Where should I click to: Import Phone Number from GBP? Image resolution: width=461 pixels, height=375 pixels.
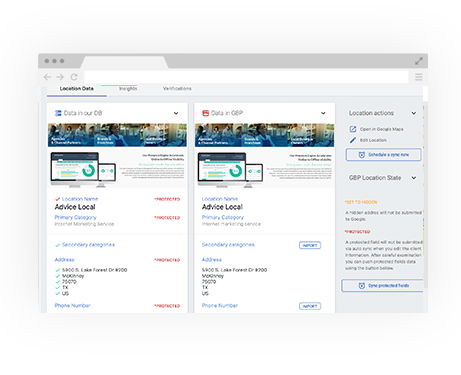tap(310, 306)
